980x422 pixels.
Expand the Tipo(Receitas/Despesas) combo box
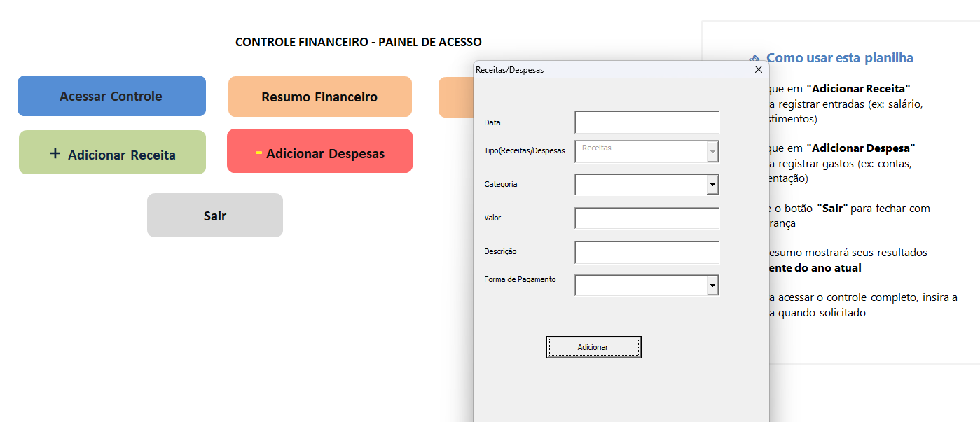pos(712,153)
